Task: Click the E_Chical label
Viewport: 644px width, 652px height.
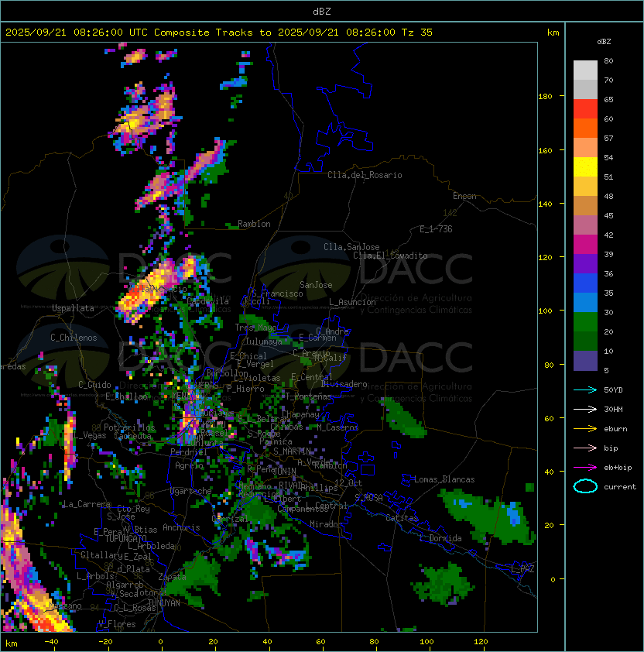Action: pyautogui.click(x=248, y=356)
